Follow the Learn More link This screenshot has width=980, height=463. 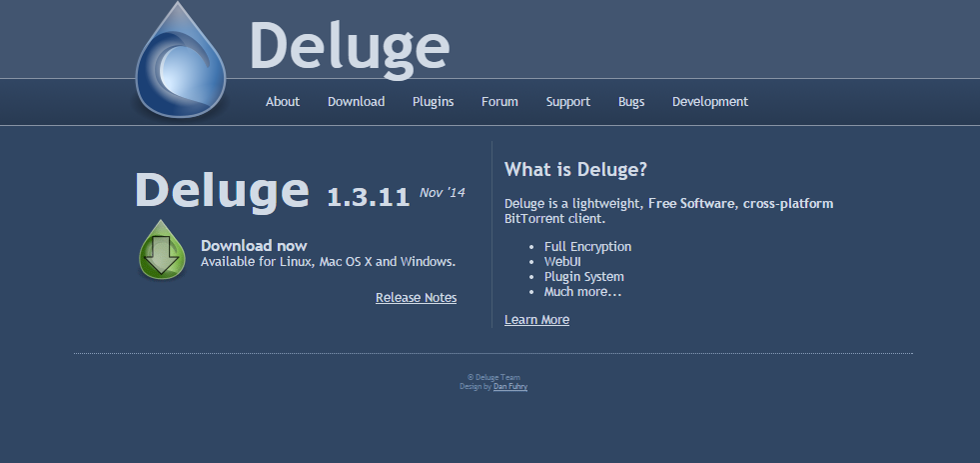click(536, 320)
